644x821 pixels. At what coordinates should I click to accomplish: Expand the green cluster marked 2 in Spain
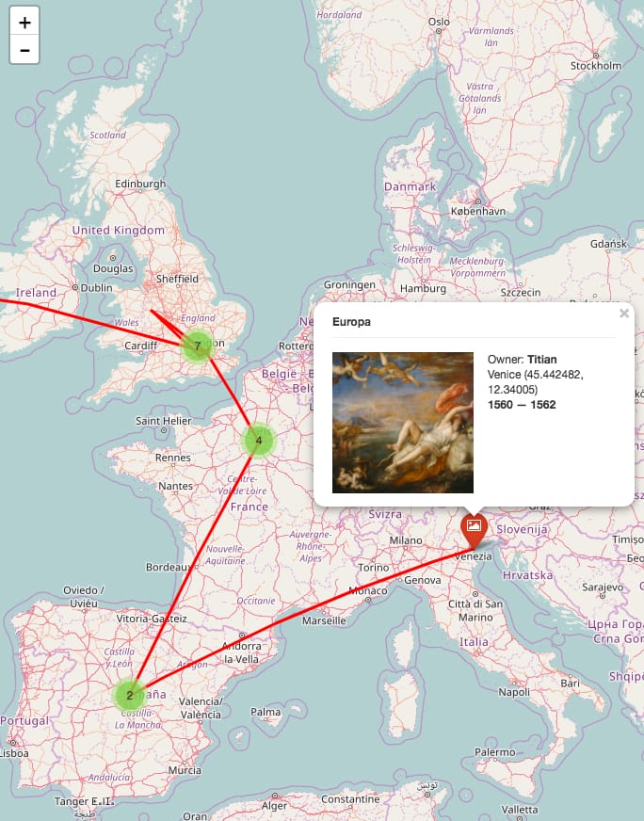tap(129, 696)
